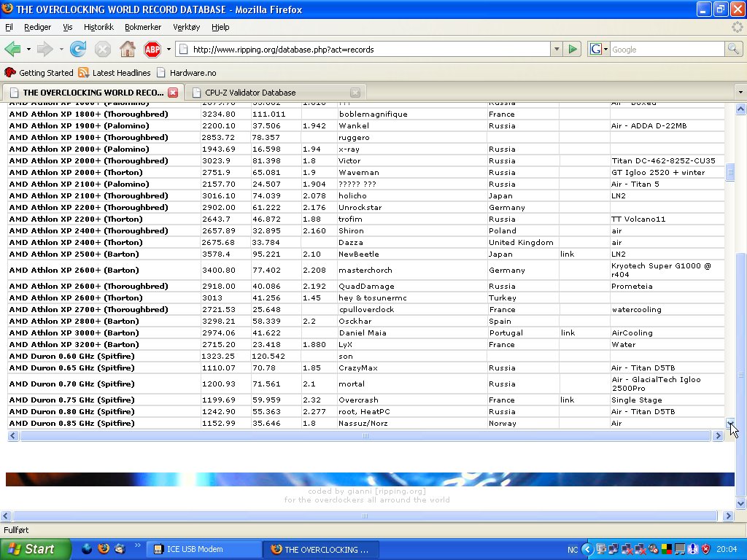Go back with the green Back arrow
The image size is (747, 560).
13,49
